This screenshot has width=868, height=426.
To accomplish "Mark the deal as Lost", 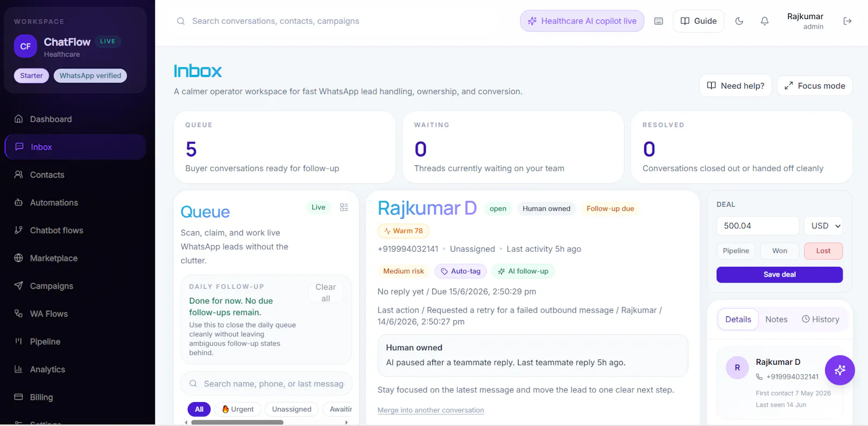I will click(823, 251).
